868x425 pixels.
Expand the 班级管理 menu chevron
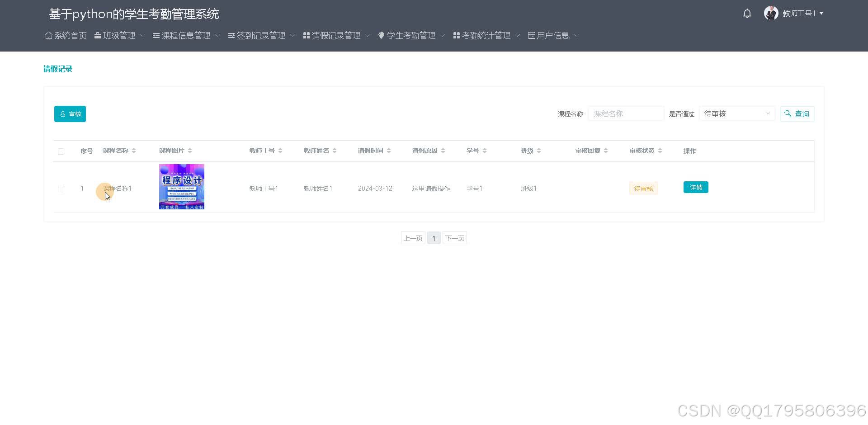[142, 35]
